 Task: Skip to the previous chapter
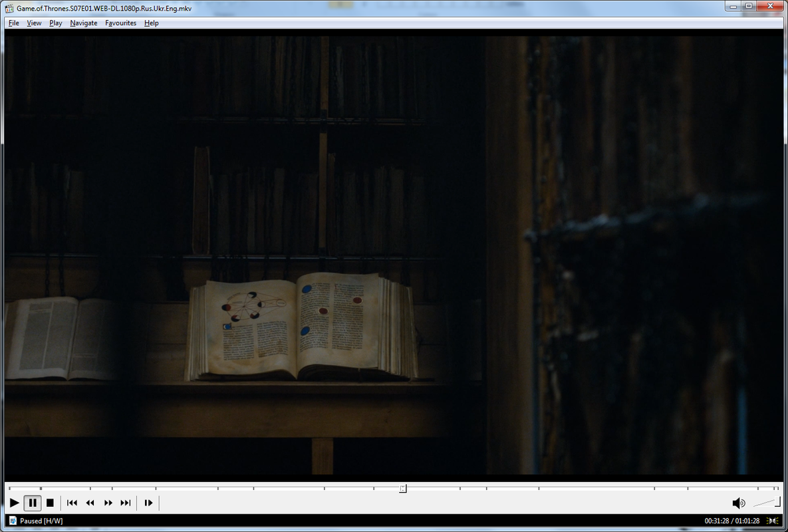point(72,503)
